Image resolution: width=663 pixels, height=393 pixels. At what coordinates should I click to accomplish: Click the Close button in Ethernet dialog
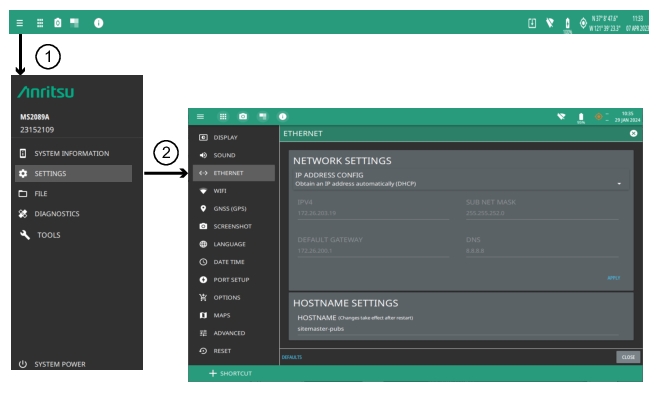point(628,357)
